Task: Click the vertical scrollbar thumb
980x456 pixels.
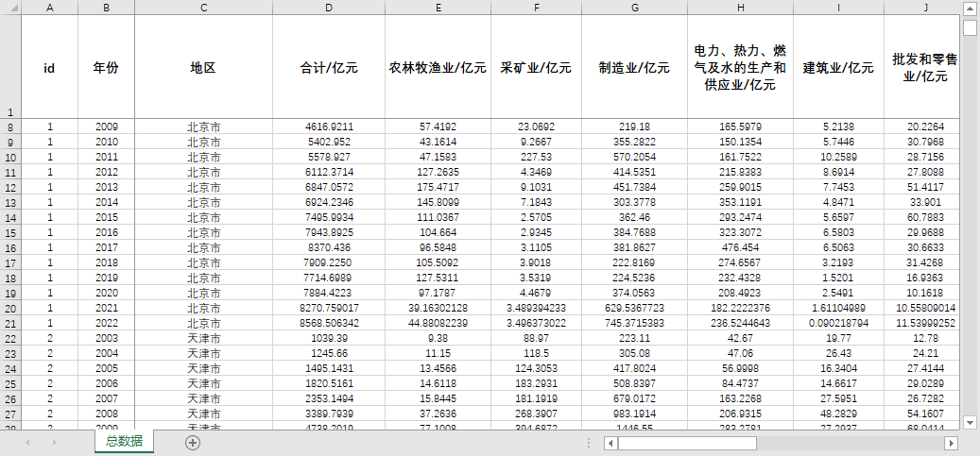Action: pyautogui.click(x=970, y=27)
